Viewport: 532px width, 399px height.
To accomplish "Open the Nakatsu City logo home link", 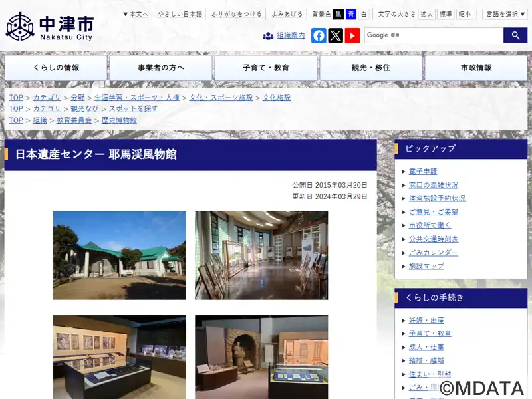I will (x=49, y=27).
